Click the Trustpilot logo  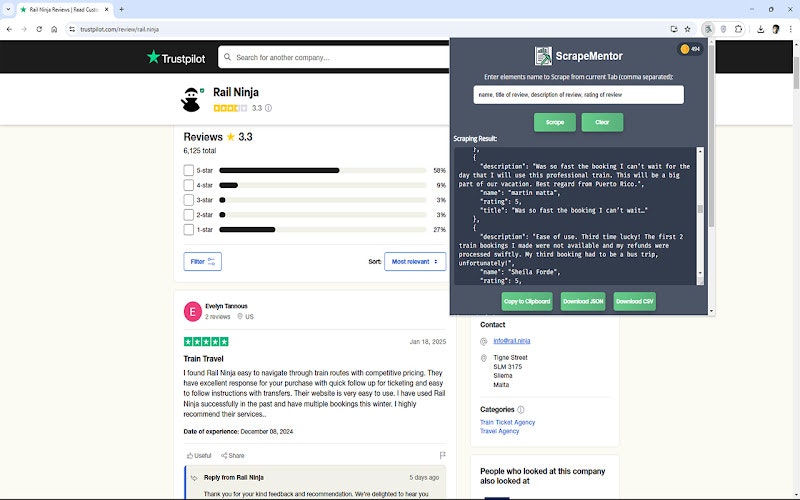point(176,58)
